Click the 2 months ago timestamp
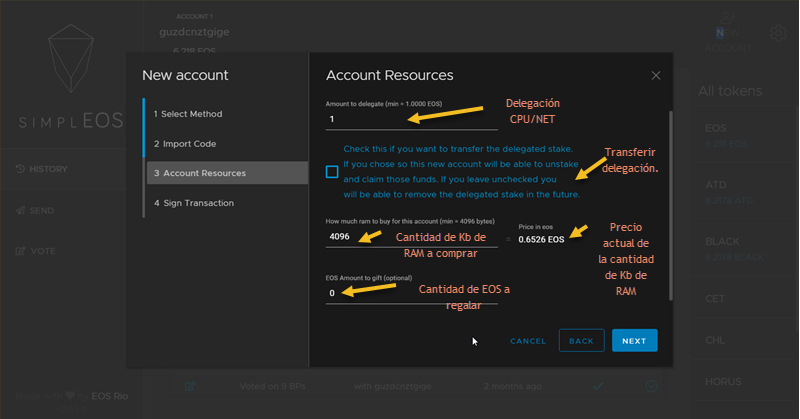Screen dimensions: 800x419 (513, 386)
